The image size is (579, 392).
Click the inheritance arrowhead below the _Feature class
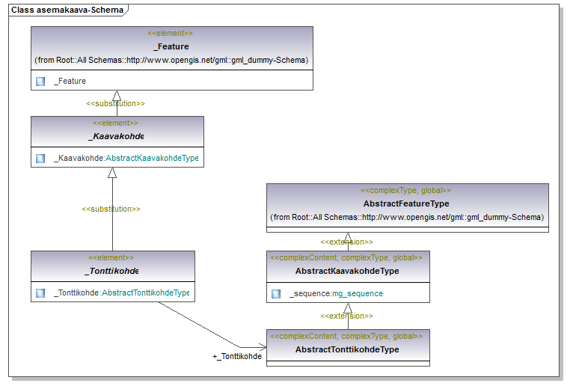(x=116, y=96)
